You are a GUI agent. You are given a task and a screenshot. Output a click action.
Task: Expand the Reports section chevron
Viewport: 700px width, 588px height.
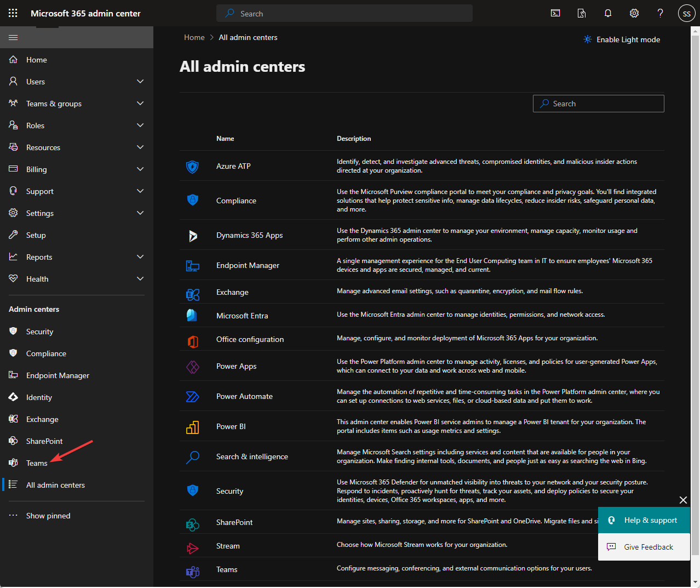click(140, 257)
